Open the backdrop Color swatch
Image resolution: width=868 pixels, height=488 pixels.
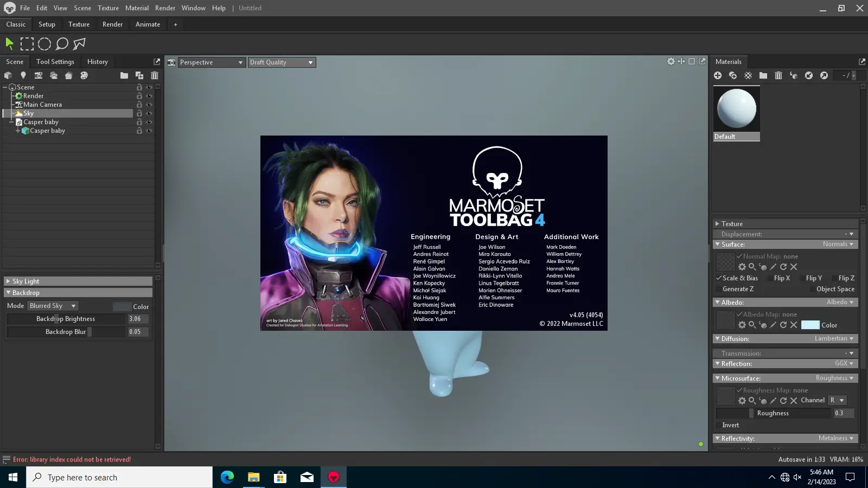coord(122,306)
